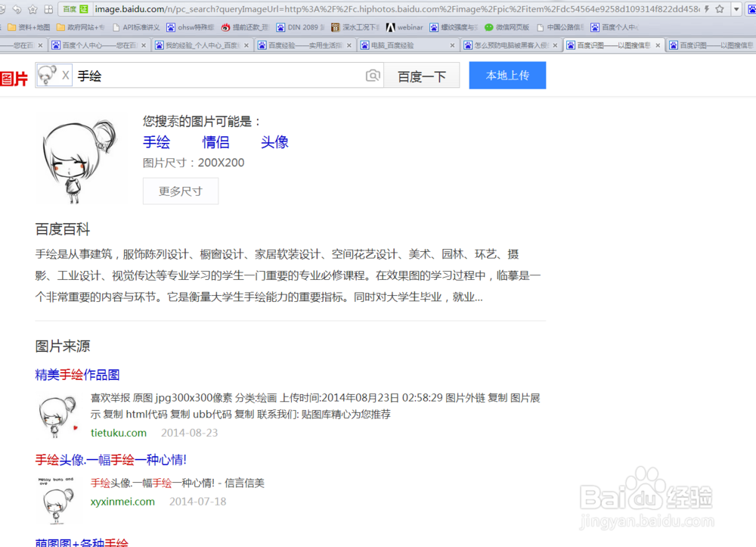
Task: Click the 更多尺寸 button
Action: (181, 191)
